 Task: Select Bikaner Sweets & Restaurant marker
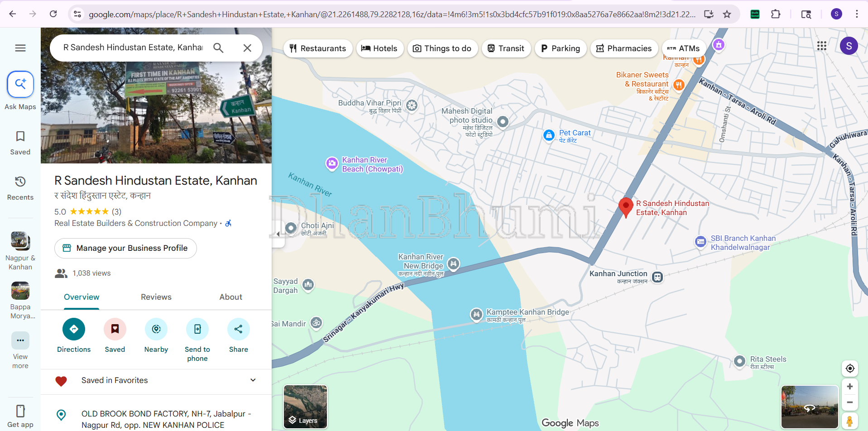[678, 84]
